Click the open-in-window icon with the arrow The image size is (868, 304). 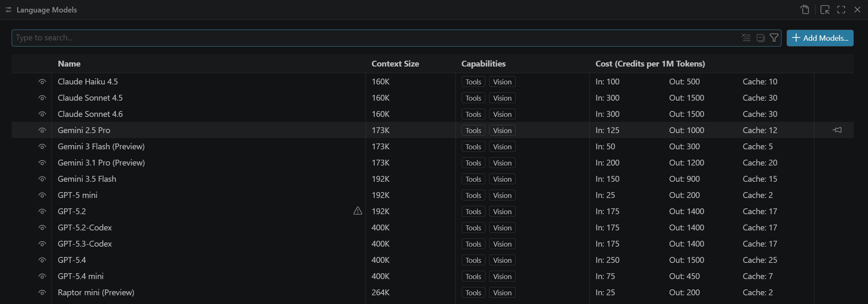pos(825,10)
